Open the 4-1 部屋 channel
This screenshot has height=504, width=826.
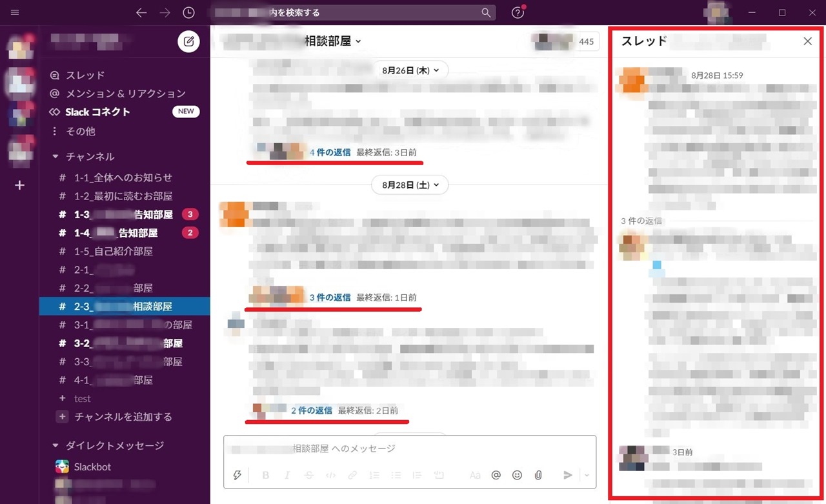coord(125,380)
